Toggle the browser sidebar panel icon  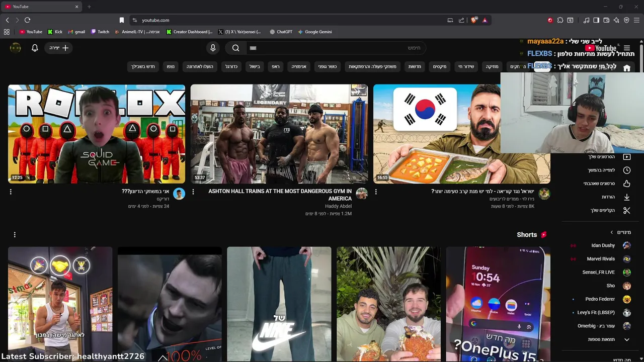(x=596, y=20)
